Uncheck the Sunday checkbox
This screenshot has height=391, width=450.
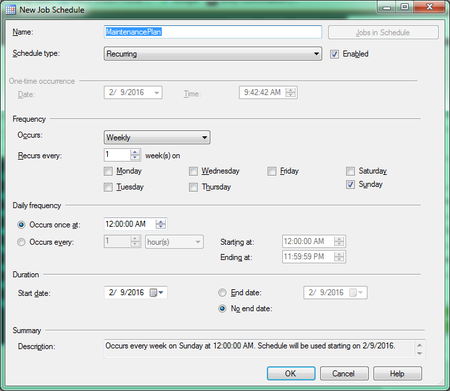[x=350, y=184]
